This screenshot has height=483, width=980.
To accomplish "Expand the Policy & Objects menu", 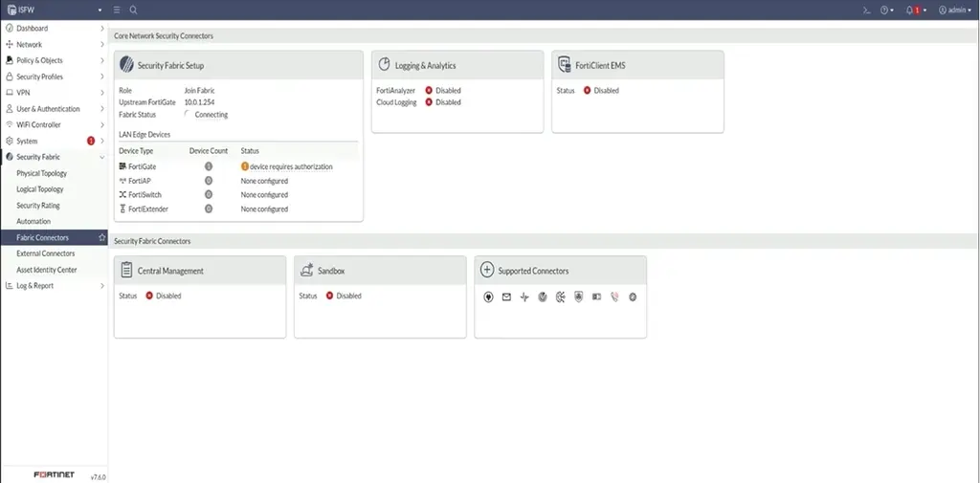I will tap(54, 60).
